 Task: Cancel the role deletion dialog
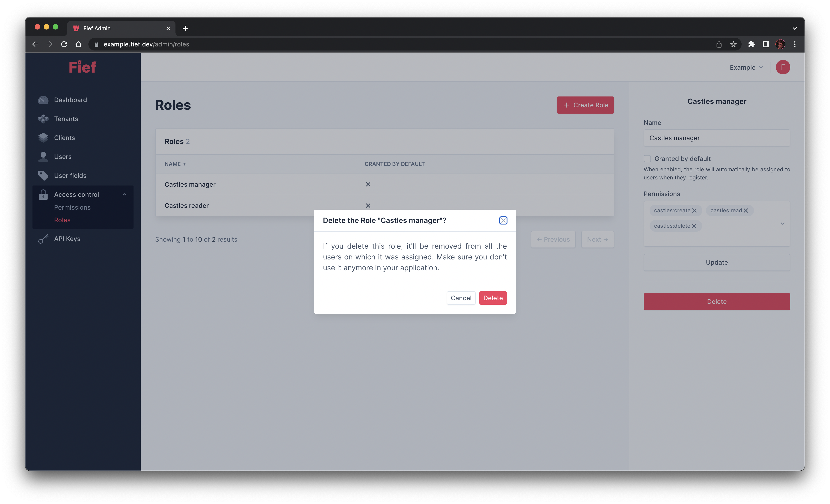(461, 298)
